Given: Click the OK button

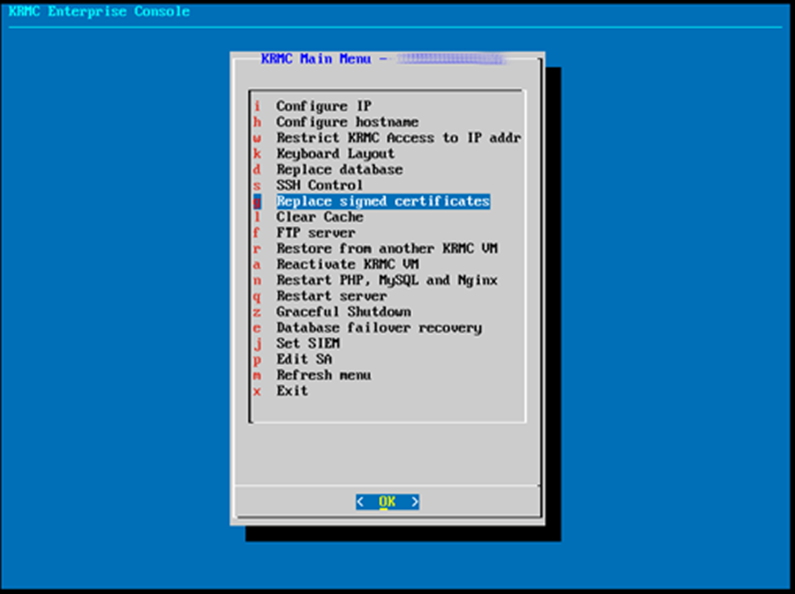Looking at the screenshot, I should pos(387,502).
